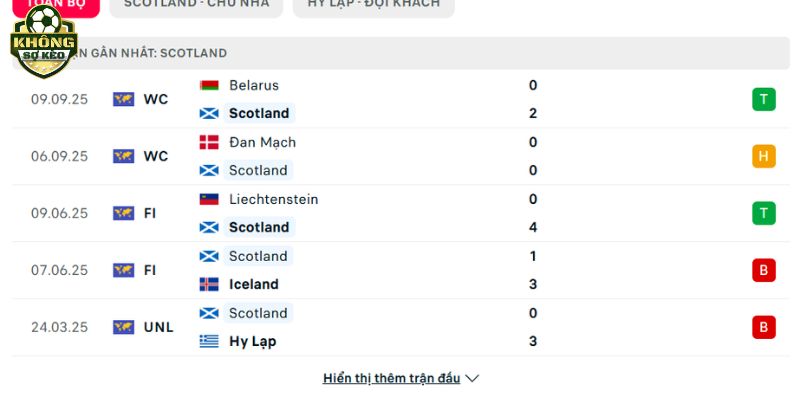The image size is (800, 400).
Task: Click the Iceland flag icon
Action: [209, 284]
